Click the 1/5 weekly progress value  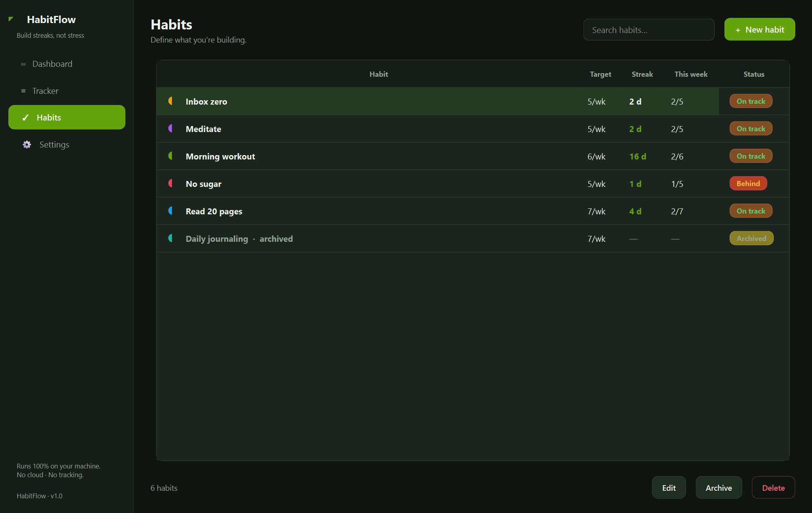click(x=677, y=184)
